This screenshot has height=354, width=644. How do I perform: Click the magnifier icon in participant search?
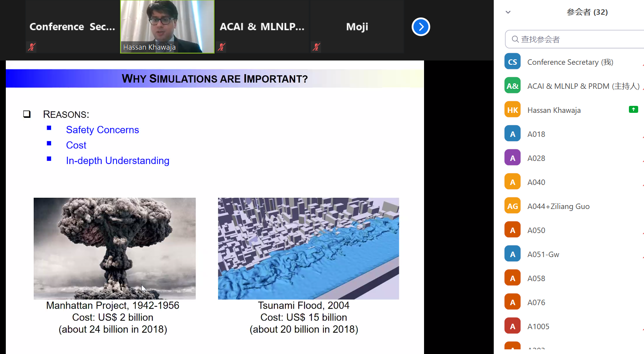(515, 39)
